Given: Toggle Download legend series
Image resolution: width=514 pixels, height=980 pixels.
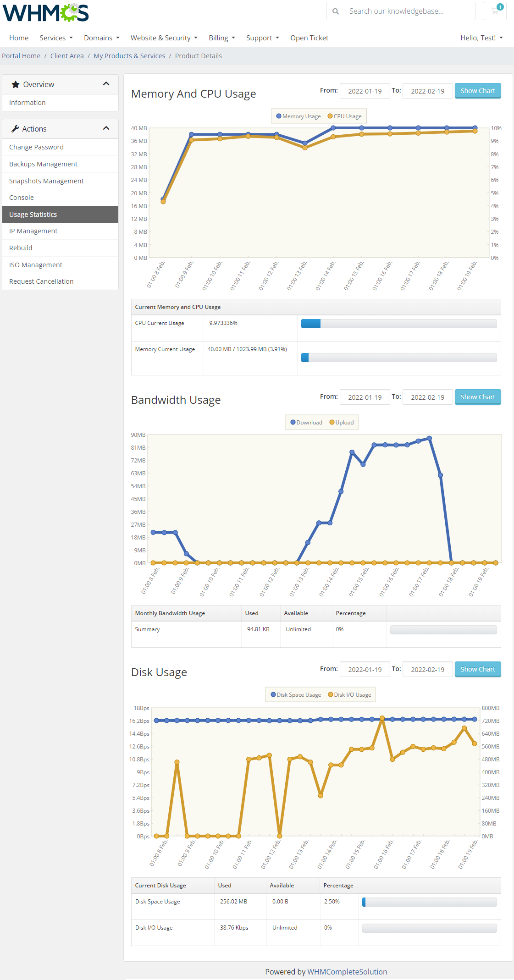Looking at the screenshot, I should pos(306,423).
